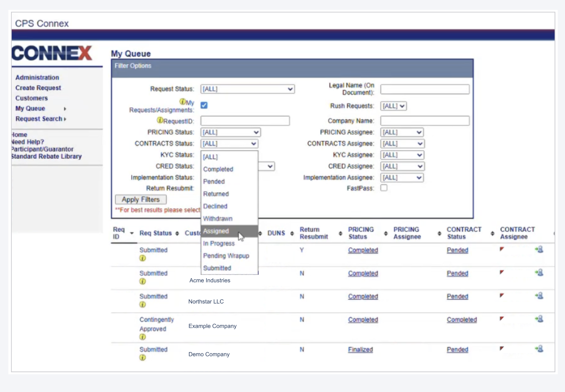Choose In Progress option in list
Screen dimensions: 565x392
tap(229, 243)
